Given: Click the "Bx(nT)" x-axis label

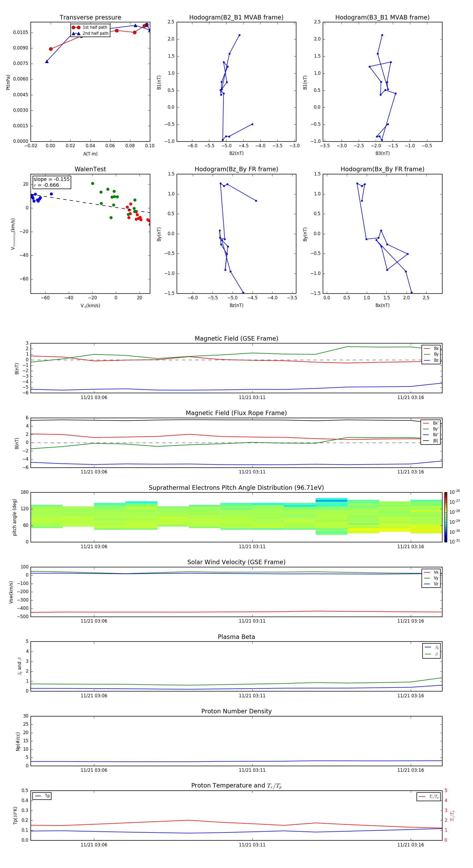Looking at the screenshot, I should click(382, 305).
